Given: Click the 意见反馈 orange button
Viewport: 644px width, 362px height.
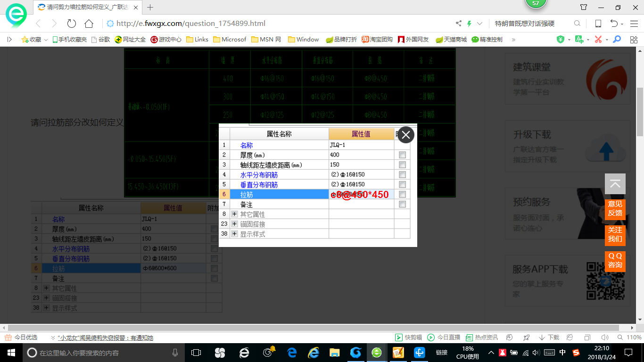Looking at the screenshot, I should point(615,209).
